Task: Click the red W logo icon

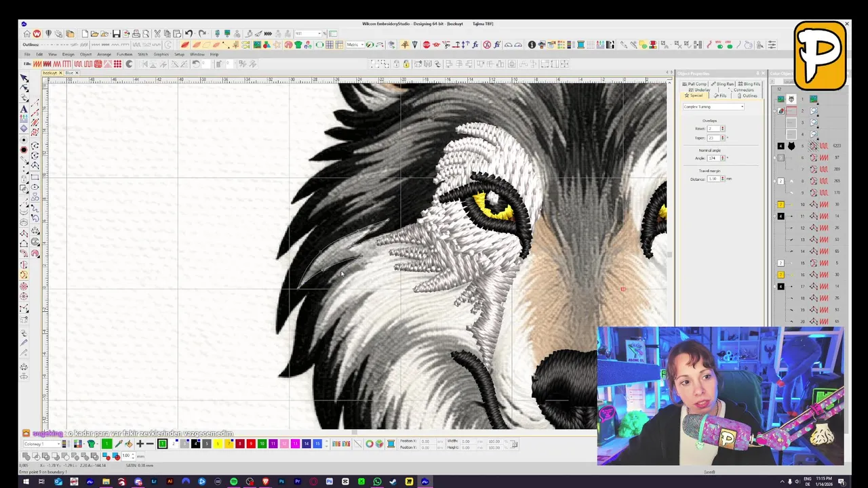Action: click(x=37, y=33)
